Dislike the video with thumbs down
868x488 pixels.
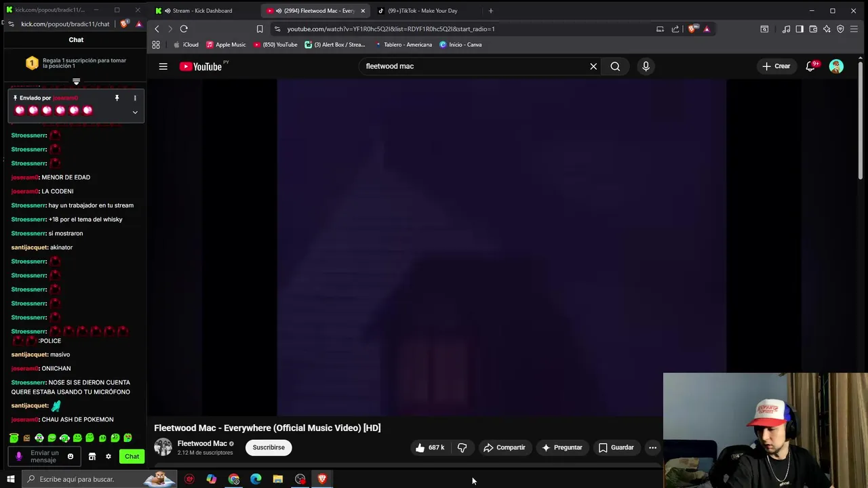(462, 447)
